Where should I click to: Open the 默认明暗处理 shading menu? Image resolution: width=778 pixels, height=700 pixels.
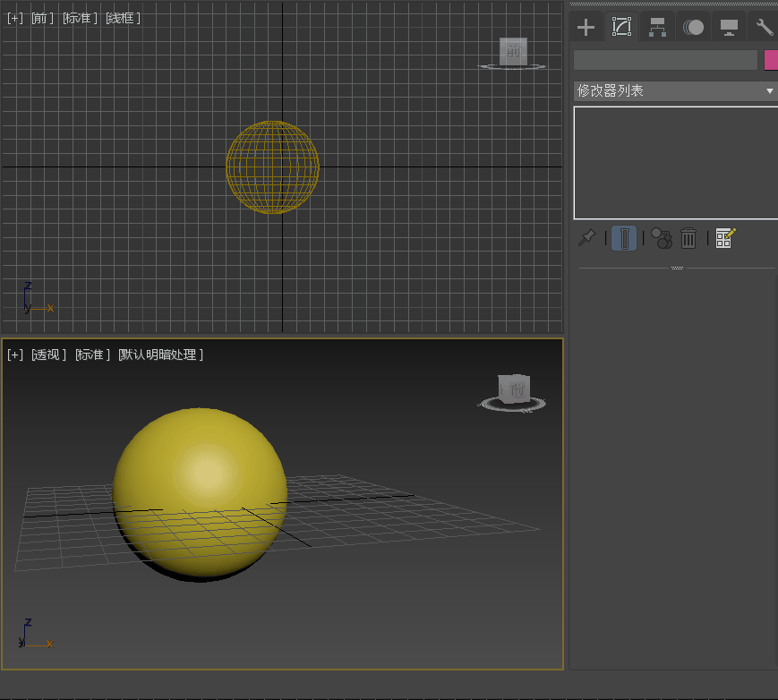point(161,354)
